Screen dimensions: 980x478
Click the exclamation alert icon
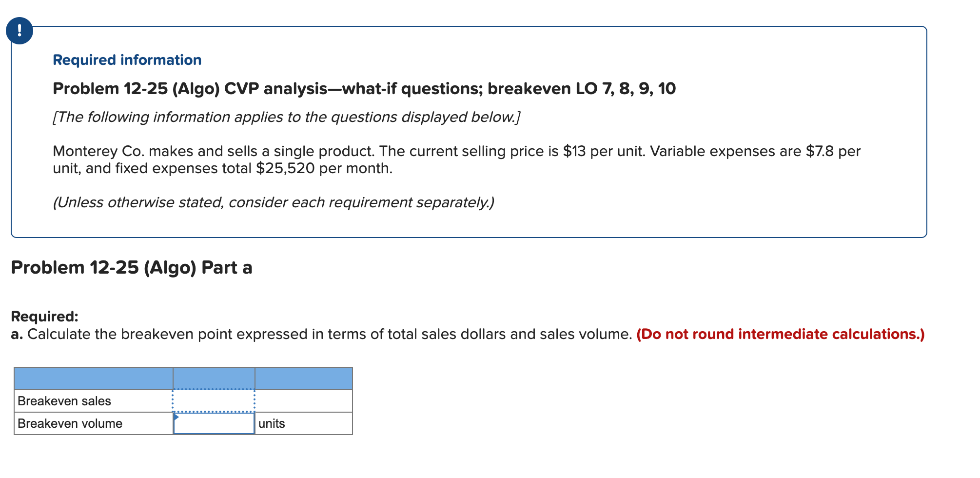pyautogui.click(x=19, y=31)
